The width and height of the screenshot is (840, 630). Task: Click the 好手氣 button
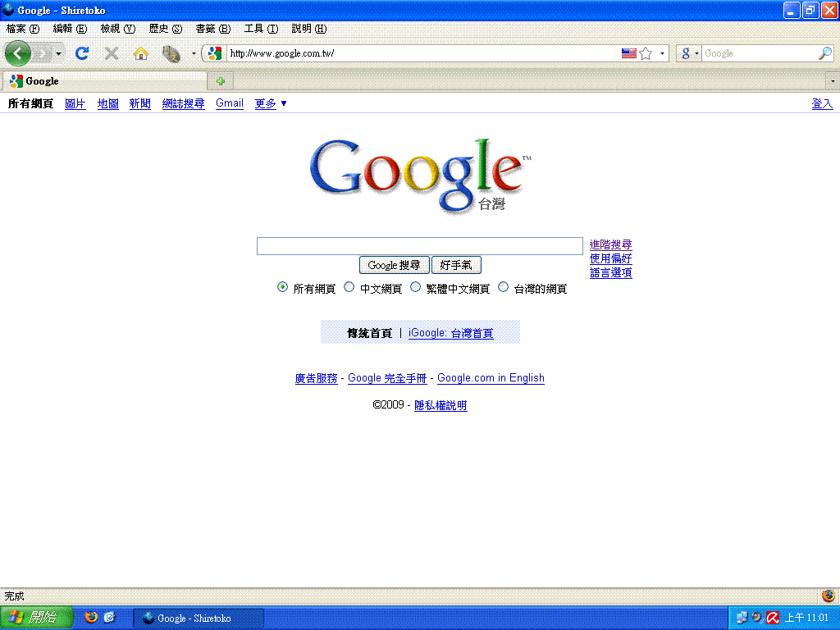point(456,265)
